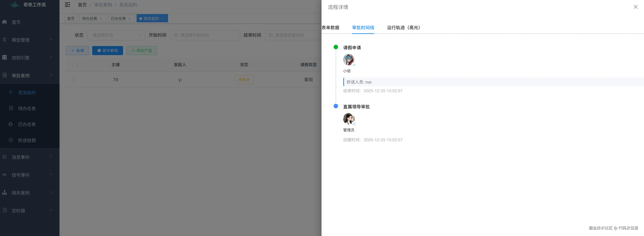644x236 pixels.
Task: Switch to the 表单数据 tab
Action: [x=330, y=28]
